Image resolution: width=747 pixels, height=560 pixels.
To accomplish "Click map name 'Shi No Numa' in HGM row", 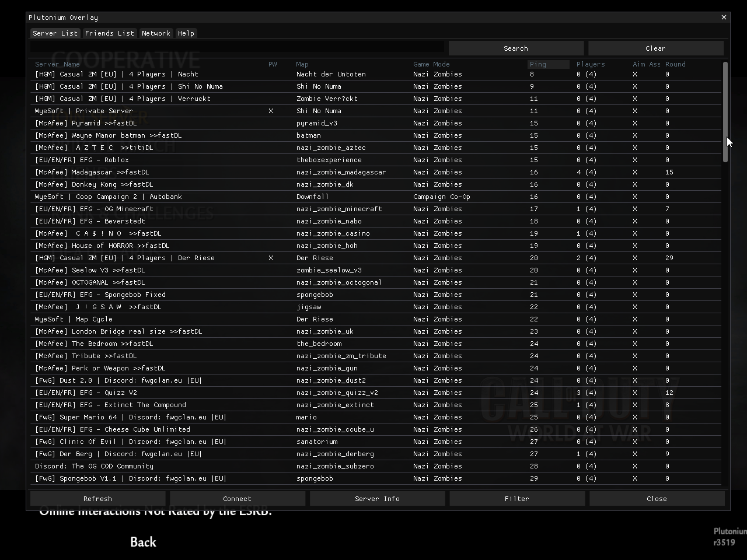I will tap(318, 86).
